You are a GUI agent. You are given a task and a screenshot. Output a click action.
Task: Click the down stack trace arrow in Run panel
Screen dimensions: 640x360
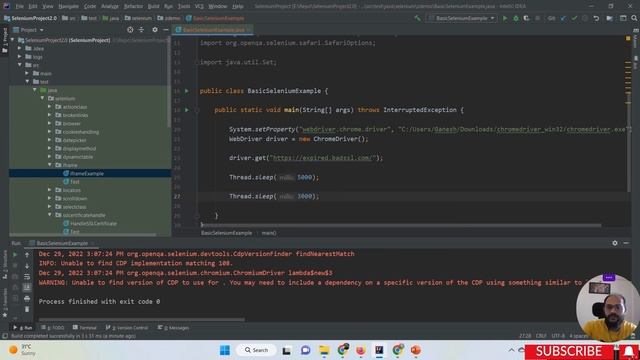27,266
